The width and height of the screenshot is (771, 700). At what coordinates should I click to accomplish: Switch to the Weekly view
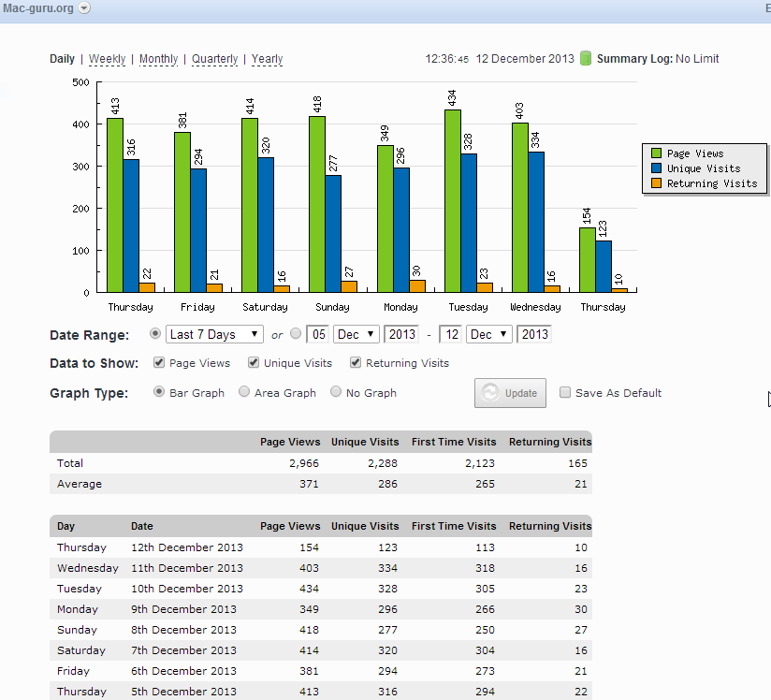[108, 59]
